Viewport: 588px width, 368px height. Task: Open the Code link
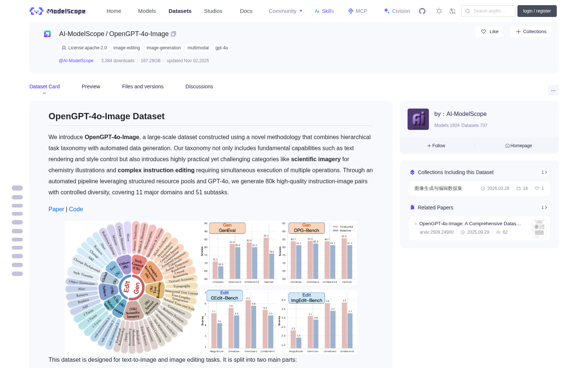[x=76, y=209]
